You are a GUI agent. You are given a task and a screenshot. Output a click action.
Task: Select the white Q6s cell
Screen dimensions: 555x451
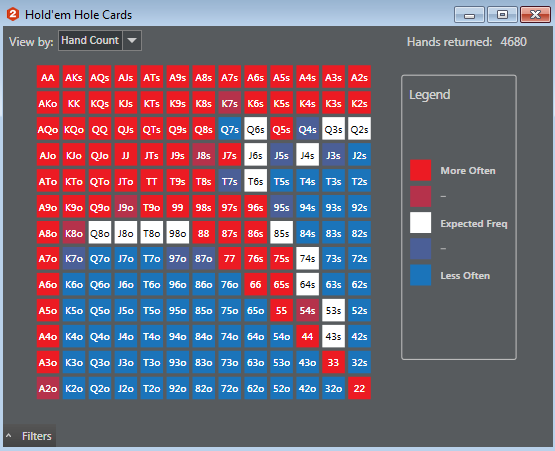[256, 129]
